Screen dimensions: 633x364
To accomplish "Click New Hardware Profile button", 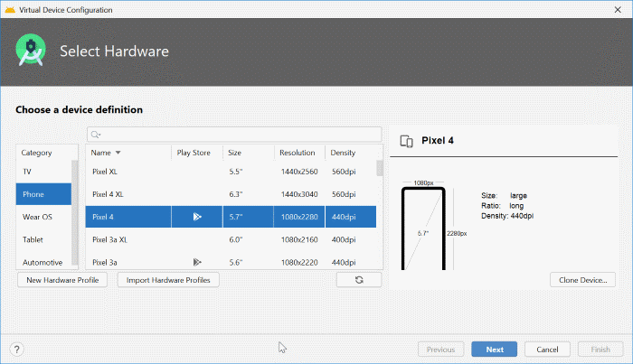I will [62, 280].
